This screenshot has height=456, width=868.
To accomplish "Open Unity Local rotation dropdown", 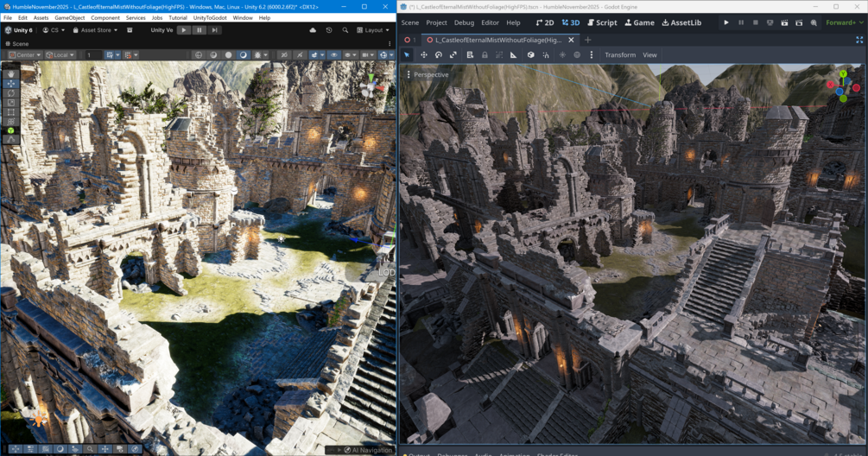I will point(60,54).
